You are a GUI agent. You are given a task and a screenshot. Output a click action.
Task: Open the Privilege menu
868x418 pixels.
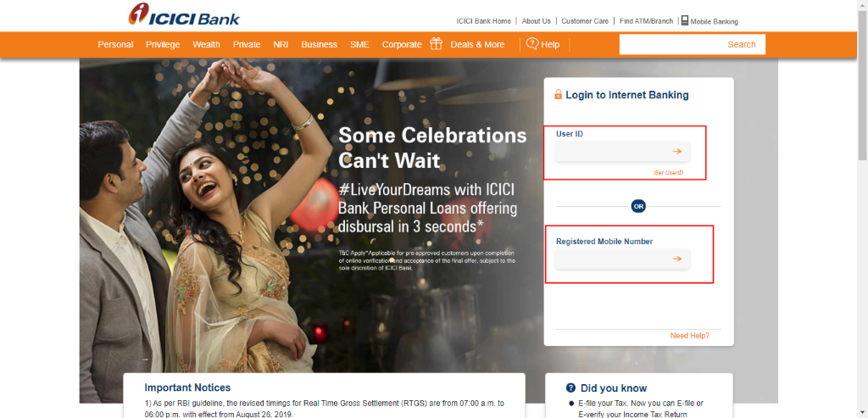coord(163,45)
